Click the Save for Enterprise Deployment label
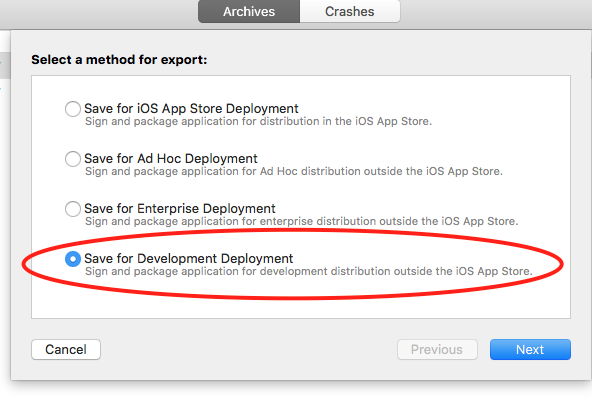The width and height of the screenshot is (592, 403). click(180, 208)
